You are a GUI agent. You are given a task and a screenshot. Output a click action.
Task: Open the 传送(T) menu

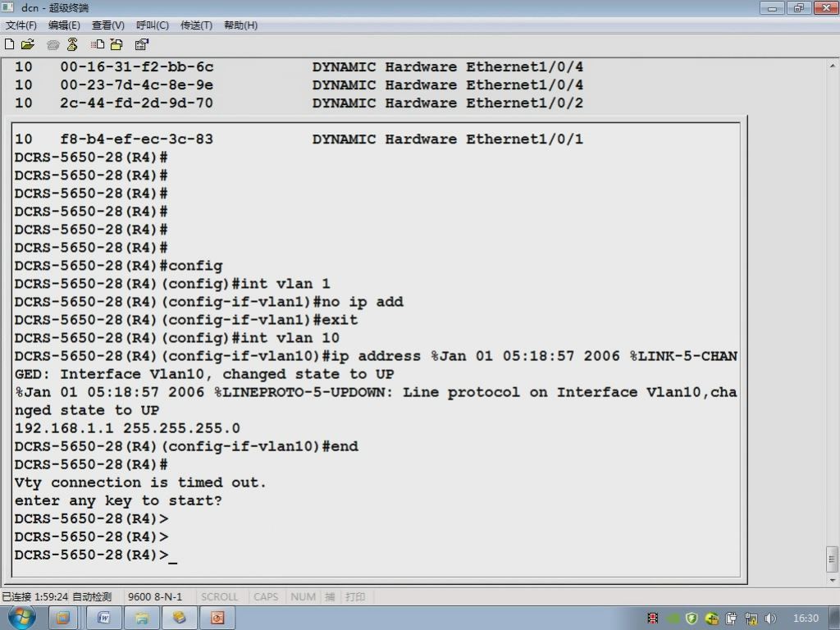click(x=196, y=25)
